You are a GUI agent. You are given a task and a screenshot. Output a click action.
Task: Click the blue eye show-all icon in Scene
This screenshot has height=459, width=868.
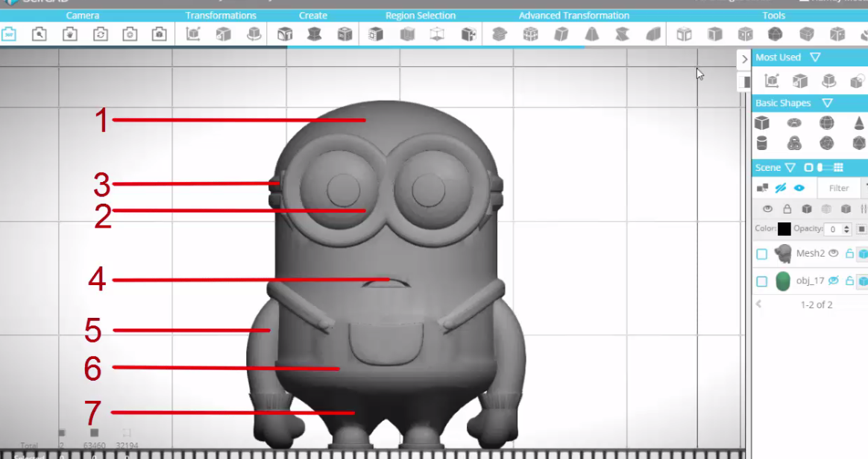coord(799,188)
